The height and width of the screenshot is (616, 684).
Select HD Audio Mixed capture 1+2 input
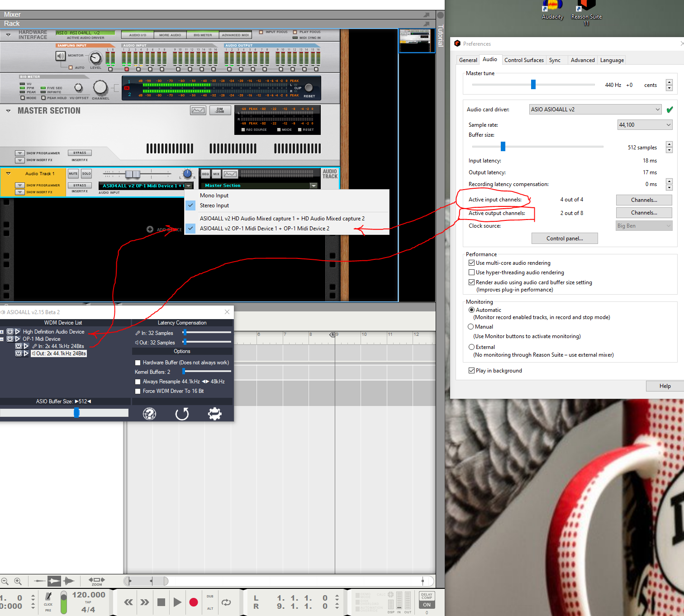(x=282, y=219)
